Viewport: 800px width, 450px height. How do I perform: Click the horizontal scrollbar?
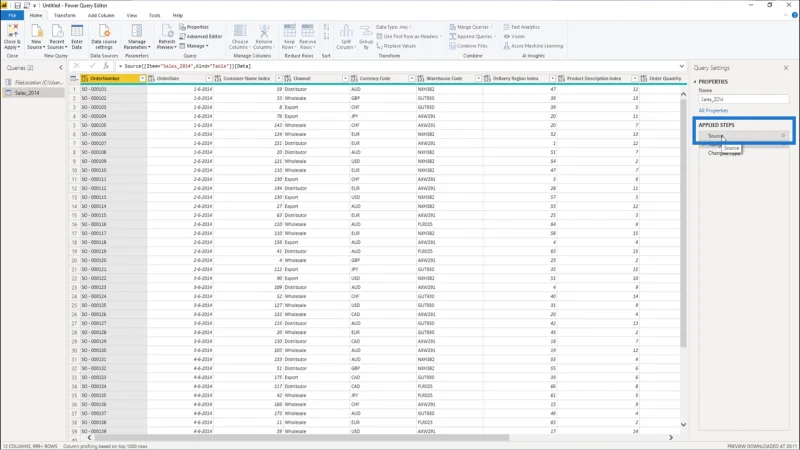(x=301, y=437)
